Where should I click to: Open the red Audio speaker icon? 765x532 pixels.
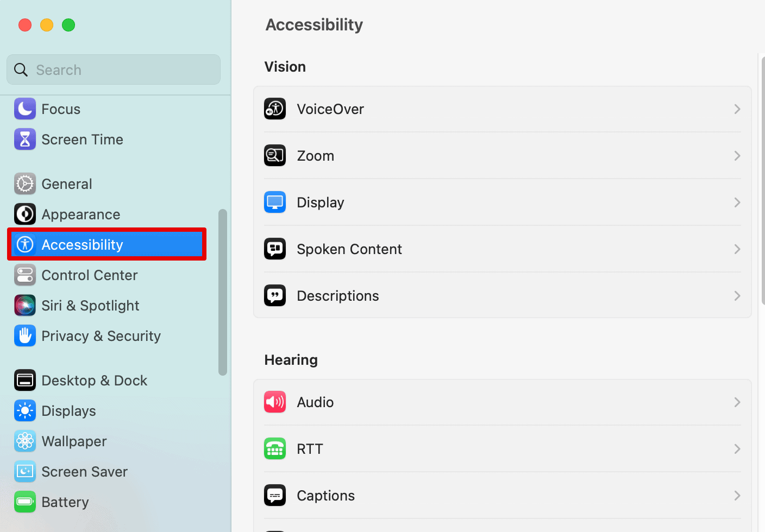point(275,402)
